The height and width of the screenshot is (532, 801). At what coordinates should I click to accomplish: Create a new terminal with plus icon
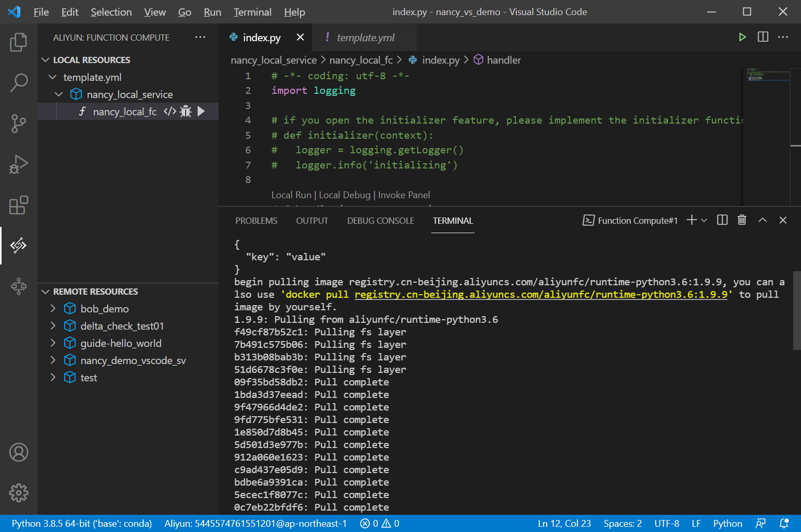pos(691,220)
